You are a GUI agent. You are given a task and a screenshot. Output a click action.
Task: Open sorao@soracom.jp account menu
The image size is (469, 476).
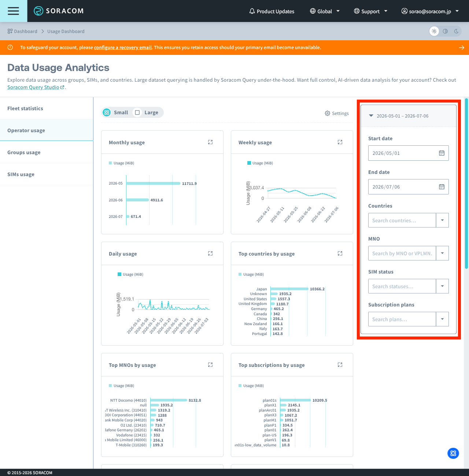tap(430, 11)
